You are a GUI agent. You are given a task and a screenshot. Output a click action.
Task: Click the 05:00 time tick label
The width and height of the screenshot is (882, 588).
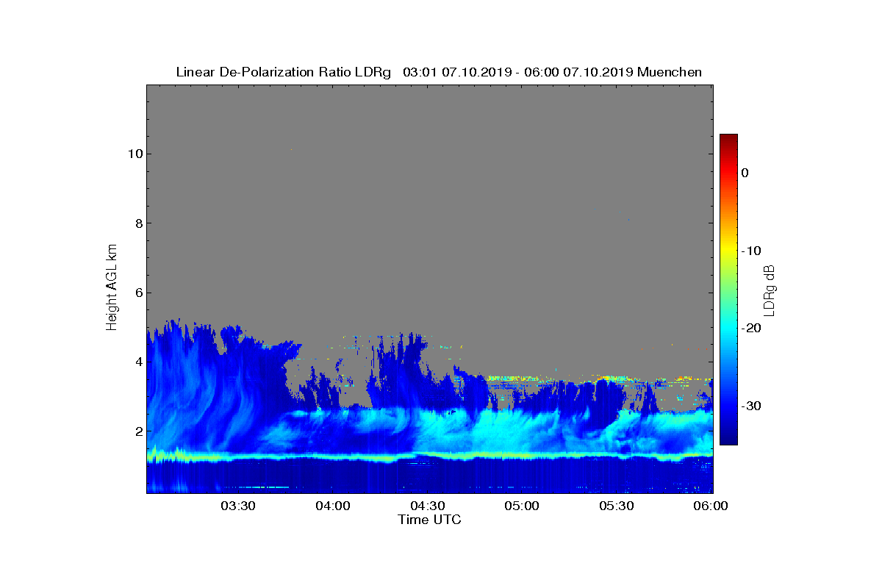pyautogui.click(x=522, y=506)
